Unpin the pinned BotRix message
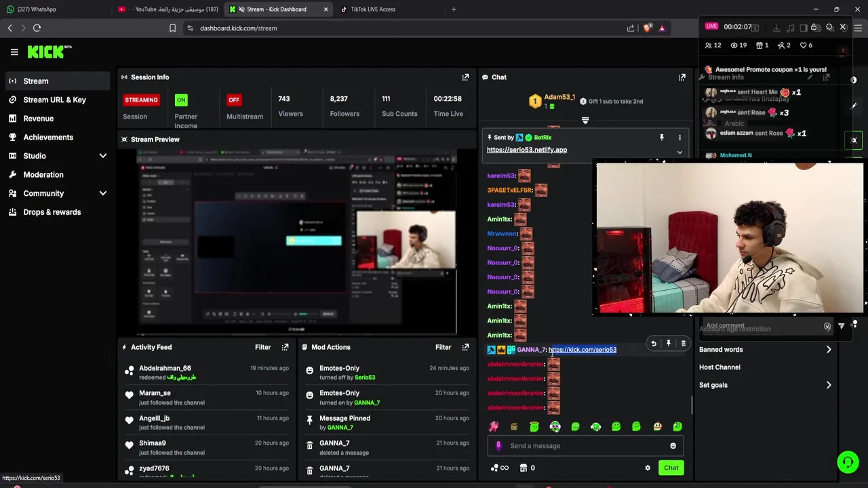This screenshot has height=488, width=868. pyautogui.click(x=661, y=138)
